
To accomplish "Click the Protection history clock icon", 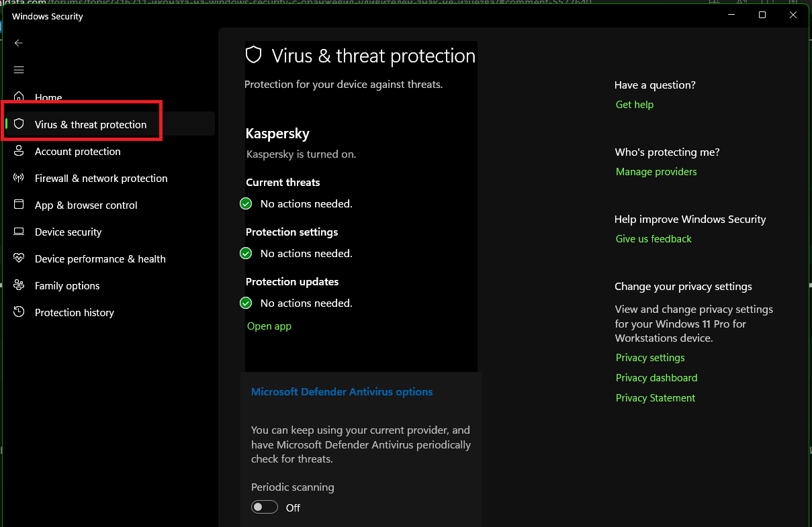I will [19, 312].
